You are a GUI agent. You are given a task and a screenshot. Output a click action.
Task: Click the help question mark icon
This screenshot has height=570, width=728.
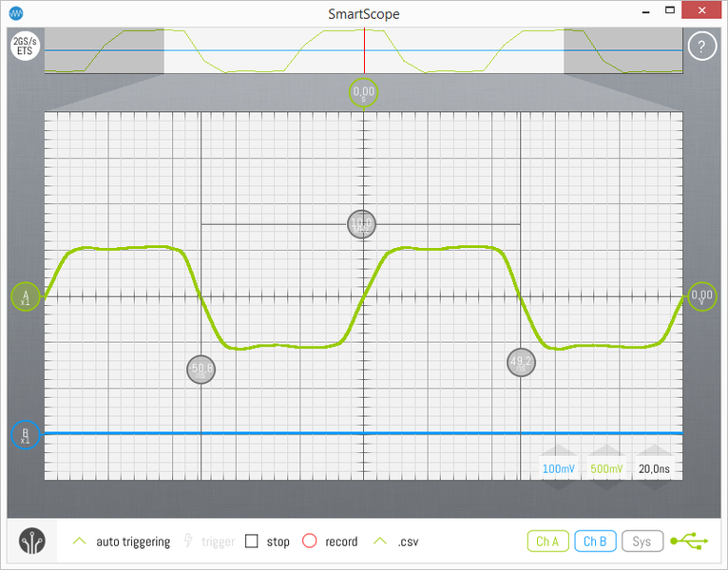pos(701,47)
